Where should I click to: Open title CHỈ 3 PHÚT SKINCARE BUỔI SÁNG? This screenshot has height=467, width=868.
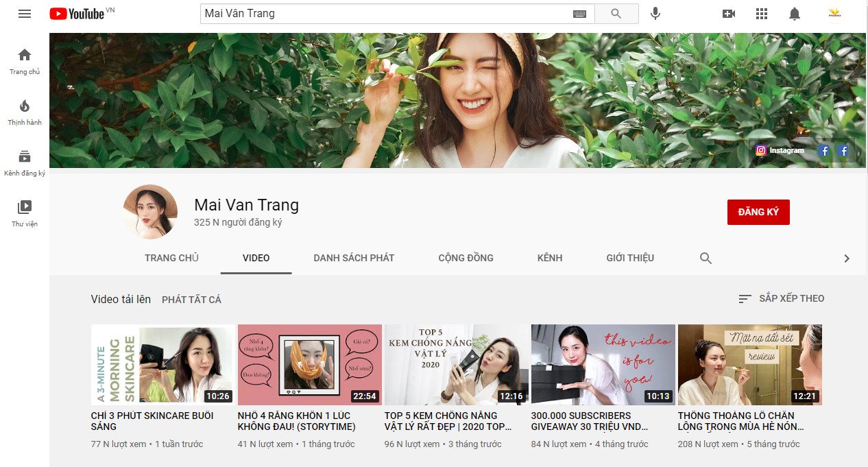click(x=152, y=421)
